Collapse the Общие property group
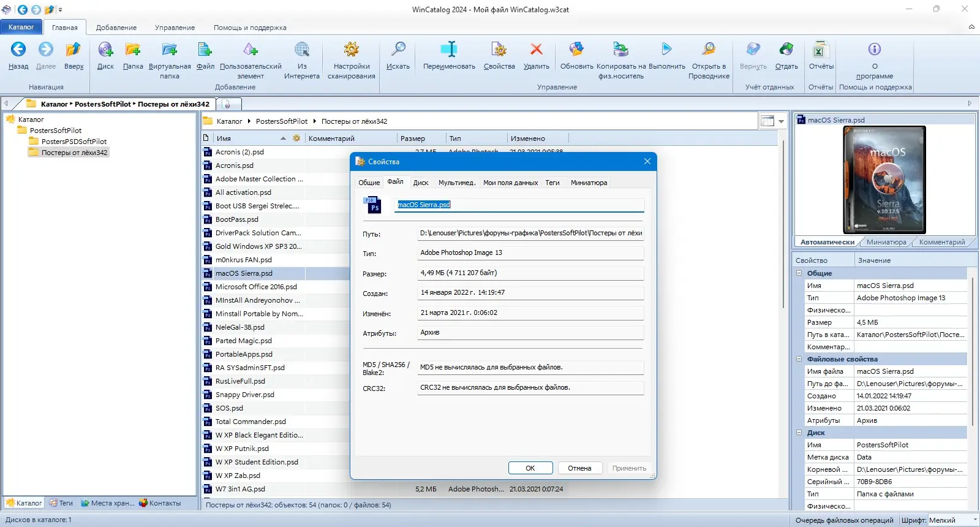 (799, 273)
